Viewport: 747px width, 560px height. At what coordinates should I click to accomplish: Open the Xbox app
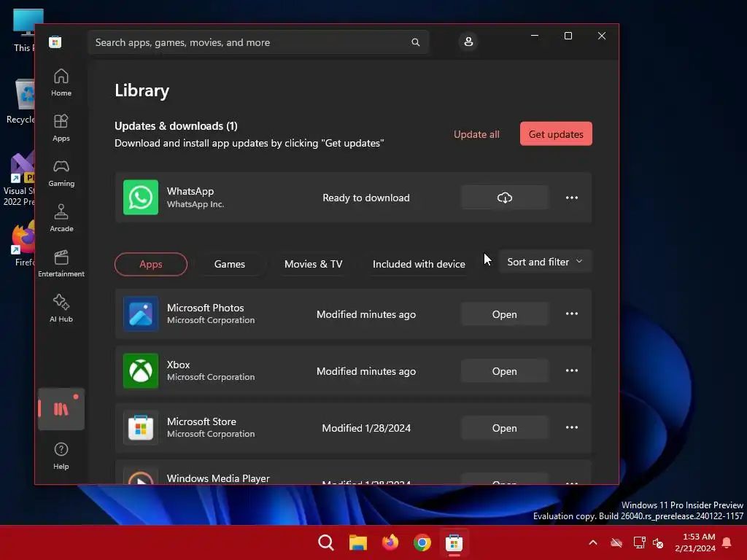click(x=505, y=371)
